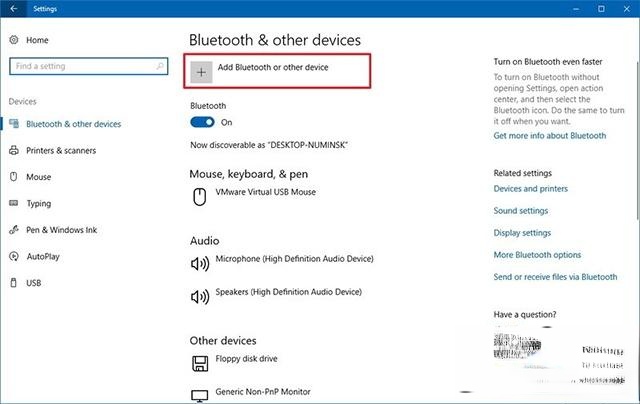640x404 pixels.
Task: Click the Bluetooth & other devices sidebar icon
Action: (14, 123)
